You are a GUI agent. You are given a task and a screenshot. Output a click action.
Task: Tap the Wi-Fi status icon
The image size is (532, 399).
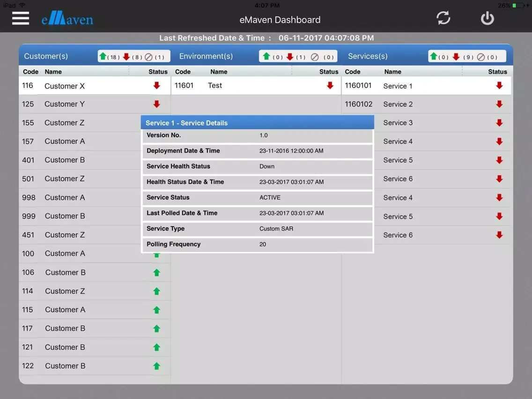[x=22, y=5]
